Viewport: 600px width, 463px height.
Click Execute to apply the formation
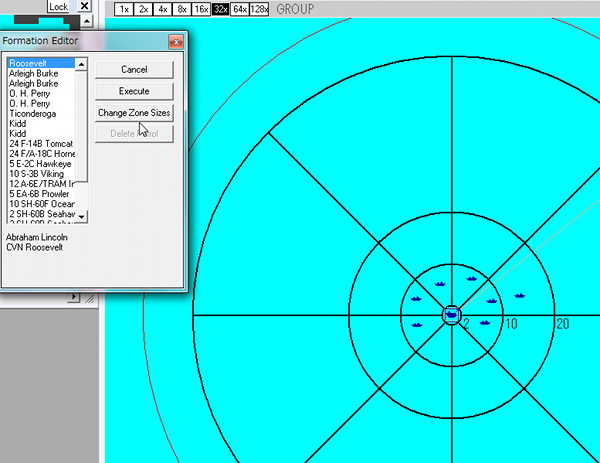[134, 91]
